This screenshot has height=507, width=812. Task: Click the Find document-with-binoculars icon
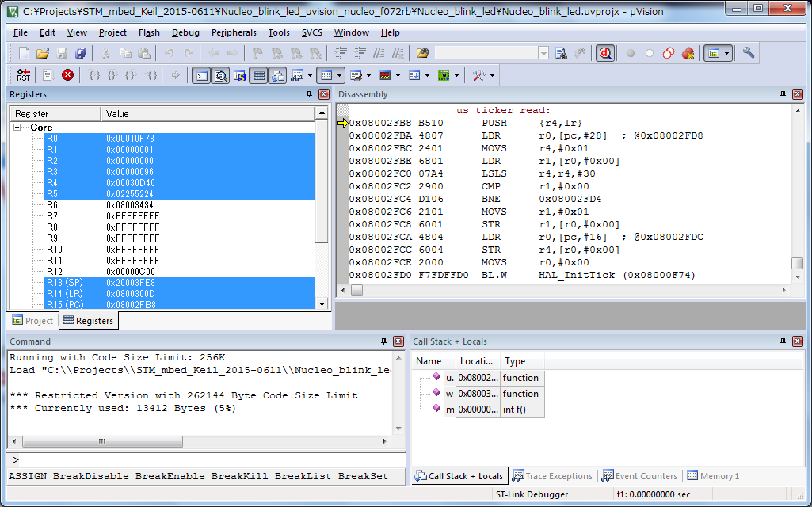[x=561, y=53]
